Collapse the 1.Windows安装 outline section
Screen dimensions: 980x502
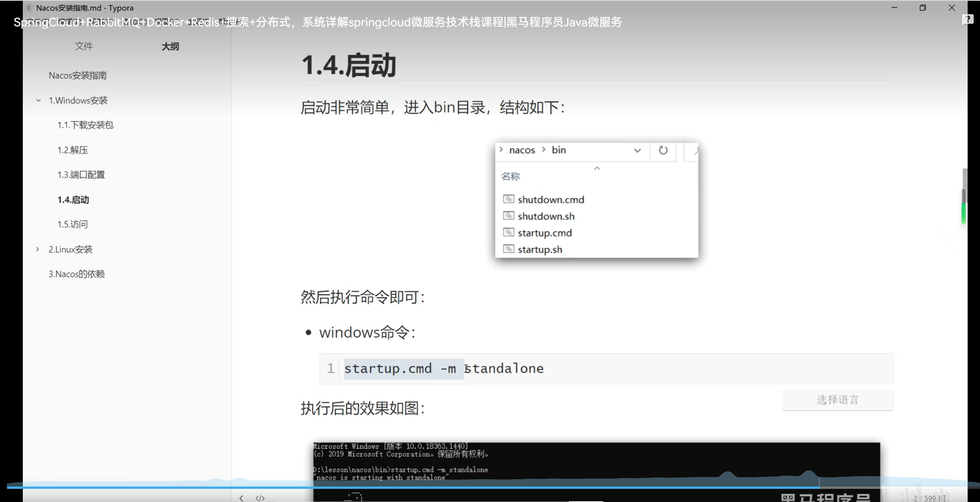tap(38, 100)
